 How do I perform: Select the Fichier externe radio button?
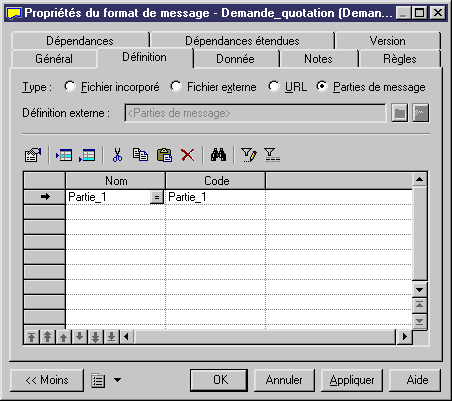point(176,87)
